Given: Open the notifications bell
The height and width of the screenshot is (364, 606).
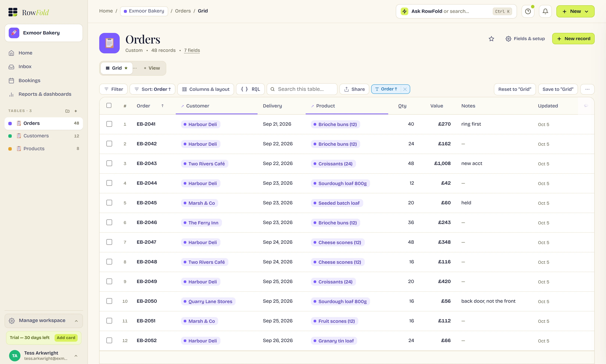Looking at the screenshot, I should point(545,11).
